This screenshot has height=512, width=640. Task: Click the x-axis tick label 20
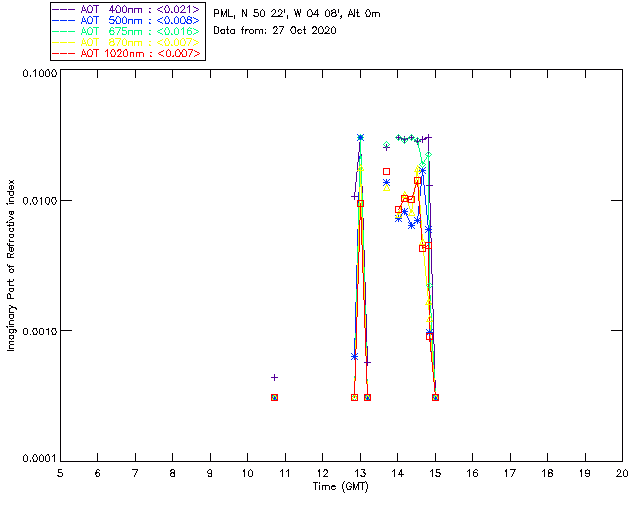click(622, 473)
